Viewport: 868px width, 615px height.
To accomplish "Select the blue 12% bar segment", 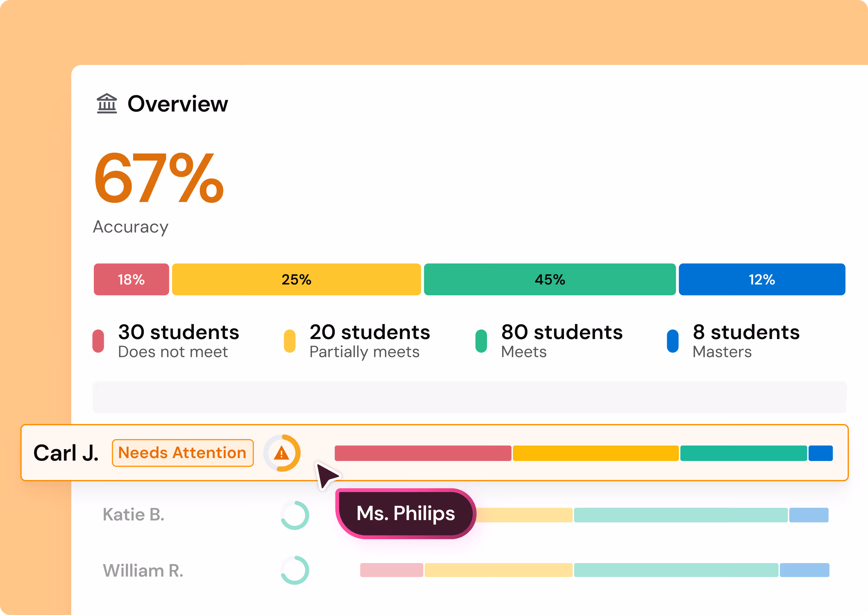I will pos(762,279).
